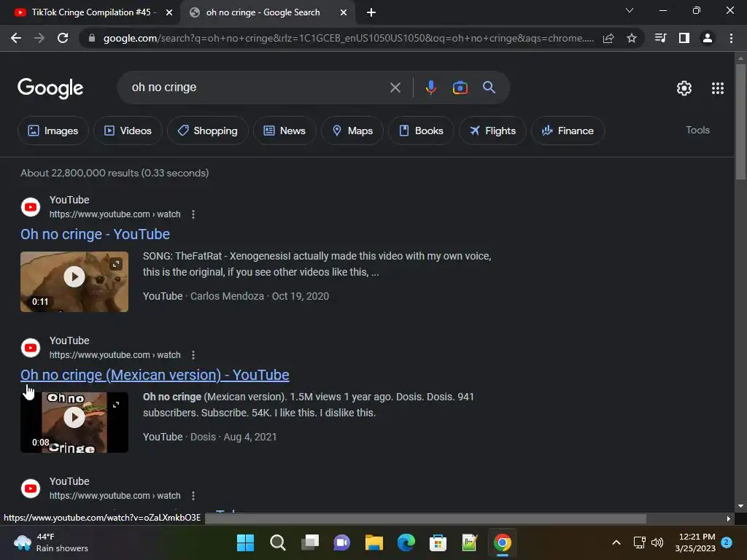The width and height of the screenshot is (747, 560).
Task: Submit search with the magnifier icon
Action: tap(489, 87)
